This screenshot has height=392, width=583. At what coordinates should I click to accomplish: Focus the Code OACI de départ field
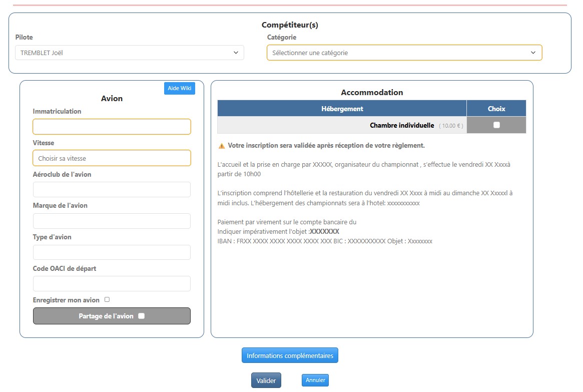pos(112,284)
